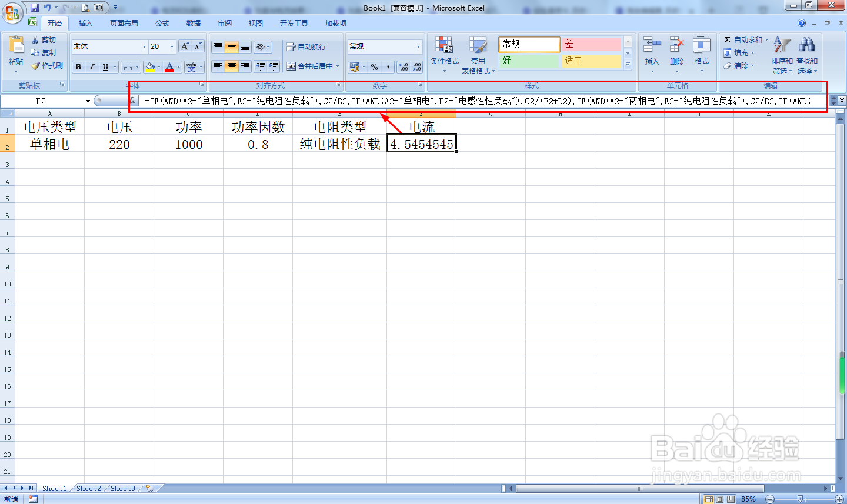Click the fx insert function icon
The height and width of the screenshot is (504, 847).
click(133, 101)
